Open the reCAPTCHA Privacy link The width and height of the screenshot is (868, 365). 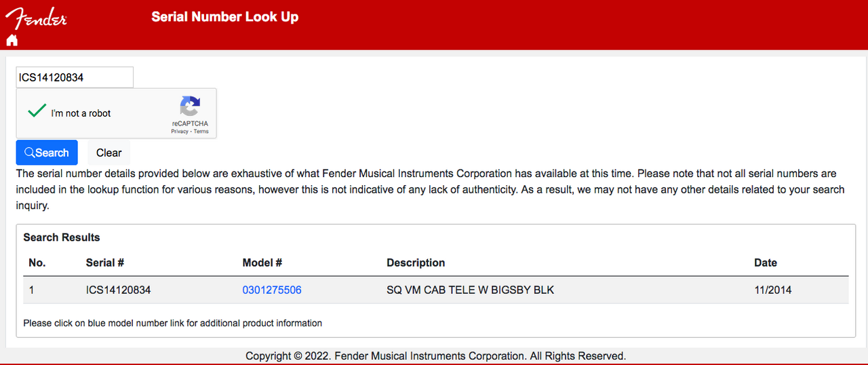tap(180, 132)
